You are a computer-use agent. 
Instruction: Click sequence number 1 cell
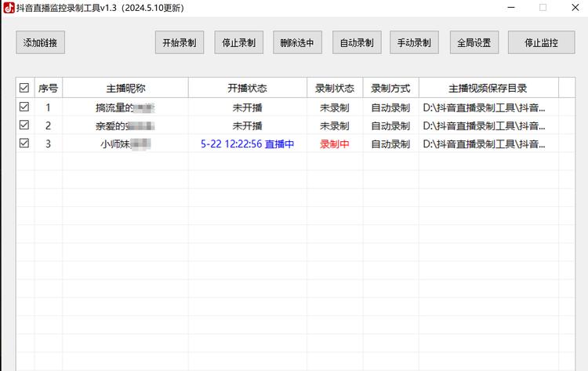[x=49, y=107]
